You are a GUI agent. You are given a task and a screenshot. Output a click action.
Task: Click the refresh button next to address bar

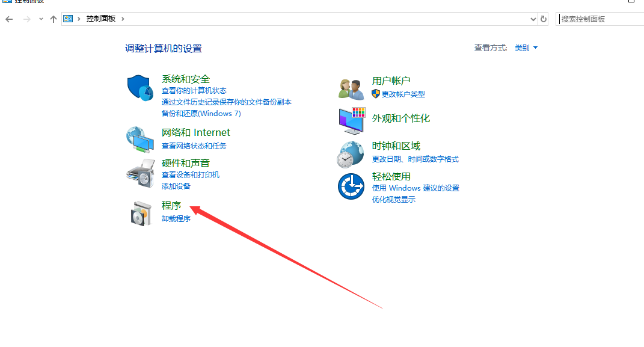544,19
